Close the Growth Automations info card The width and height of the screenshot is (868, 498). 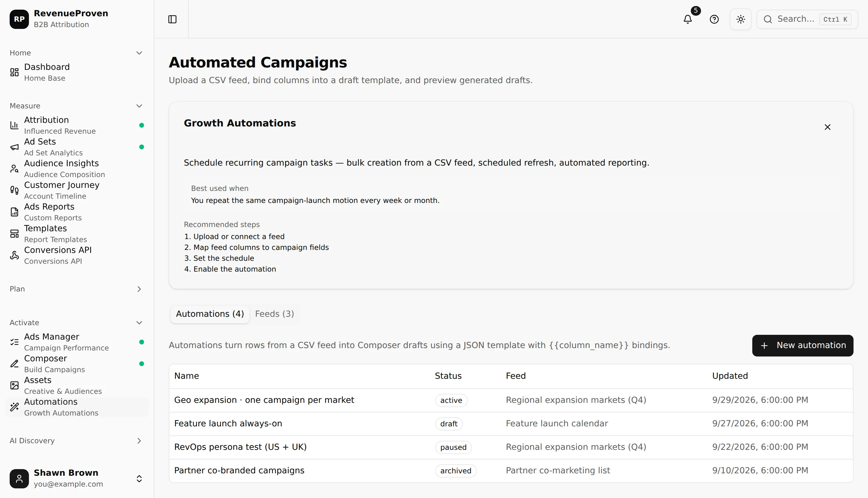(x=827, y=127)
